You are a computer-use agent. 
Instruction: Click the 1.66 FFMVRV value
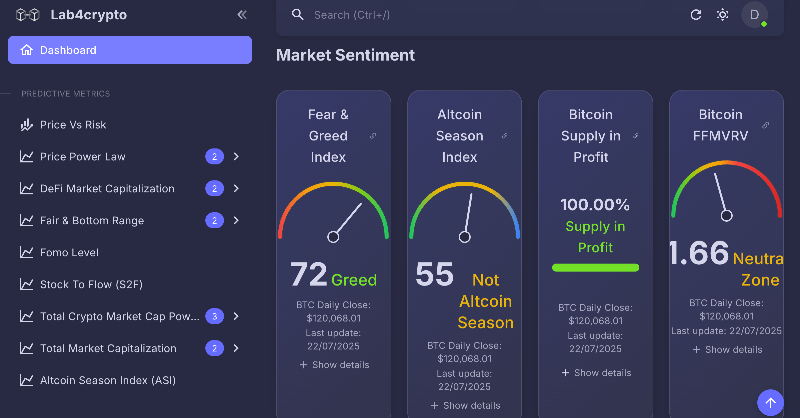click(x=699, y=253)
